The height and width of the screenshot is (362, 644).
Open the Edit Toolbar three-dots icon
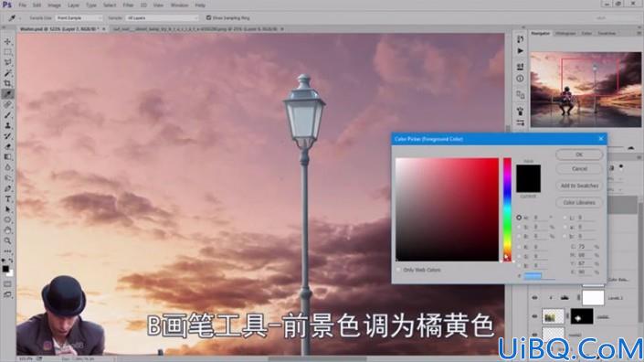tap(8, 251)
